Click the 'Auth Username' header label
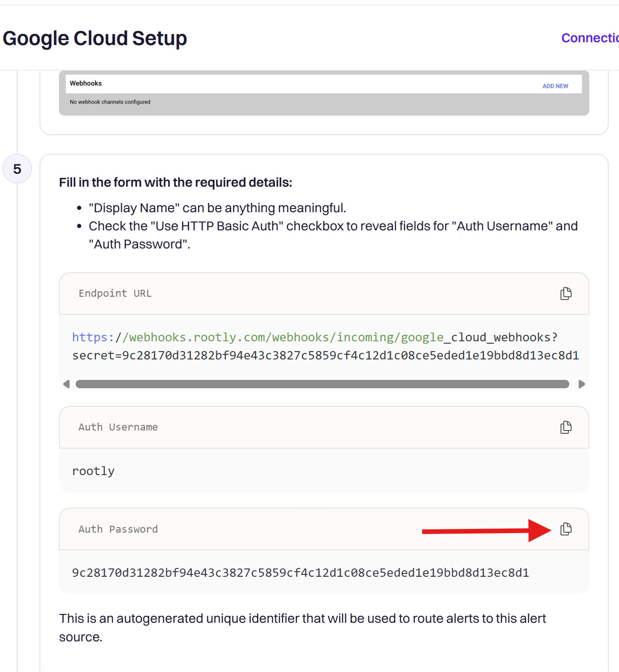The width and height of the screenshot is (619, 672). 118,427
